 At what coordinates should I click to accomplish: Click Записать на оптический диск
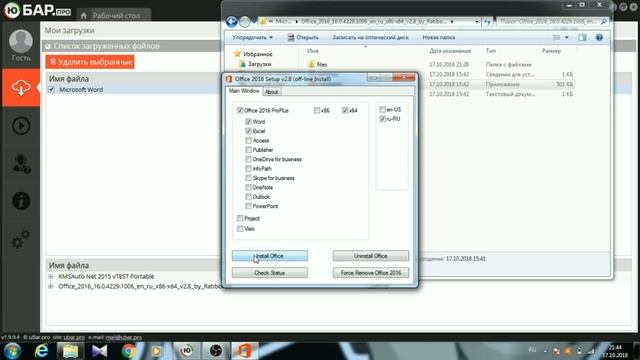(x=370, y=38)
